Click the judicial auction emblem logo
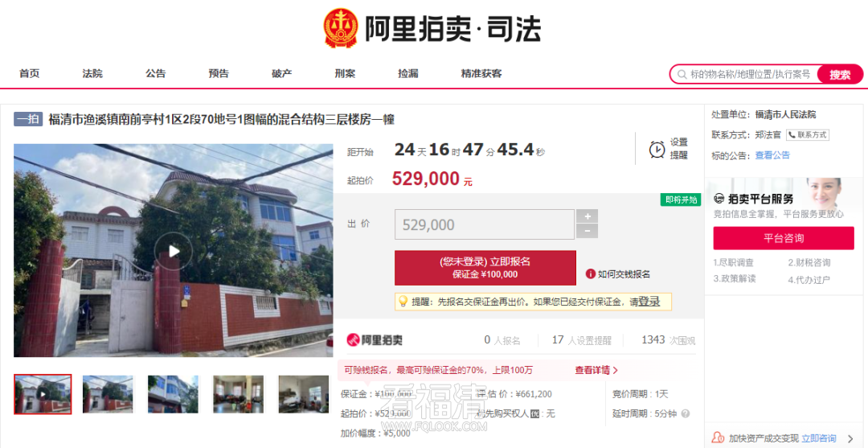The height and width of the screenshot is (448, 868). point(342,28)
